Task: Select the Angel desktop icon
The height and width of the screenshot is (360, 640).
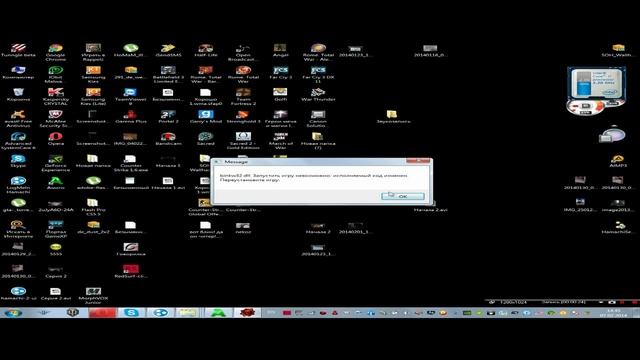Action: tap(280, 51)
